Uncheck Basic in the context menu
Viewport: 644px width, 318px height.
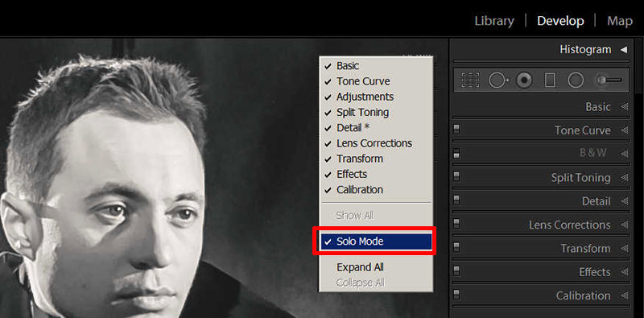click(376, 66)
